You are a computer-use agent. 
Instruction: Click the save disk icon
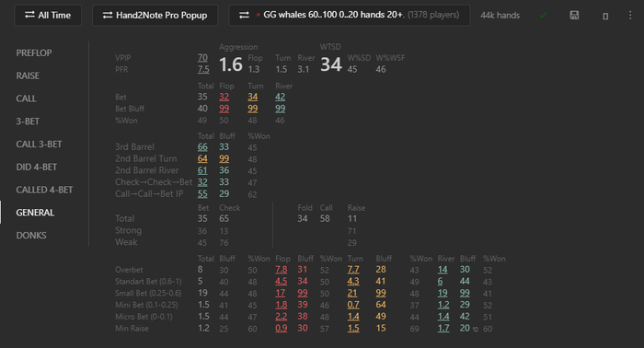point(574,16)
